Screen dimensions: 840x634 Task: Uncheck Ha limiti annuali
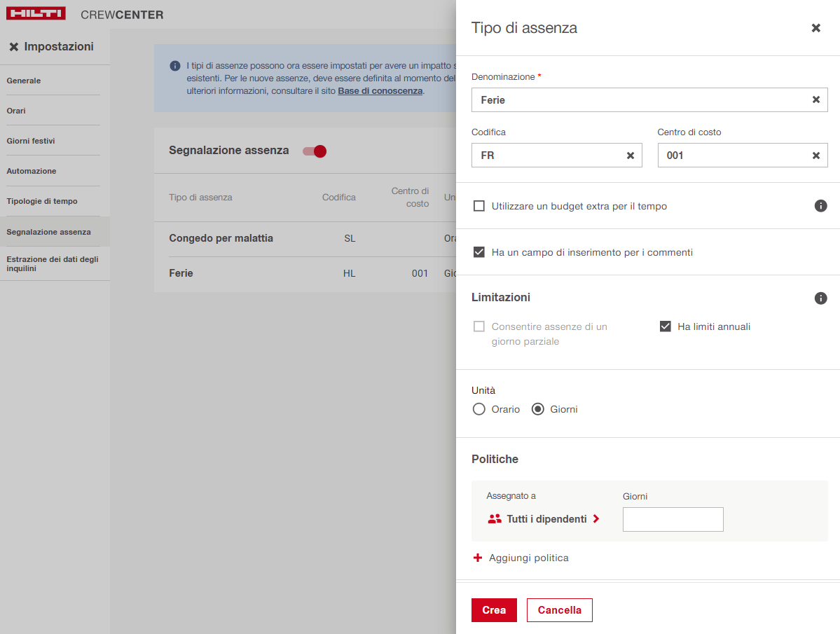(666, 326)
